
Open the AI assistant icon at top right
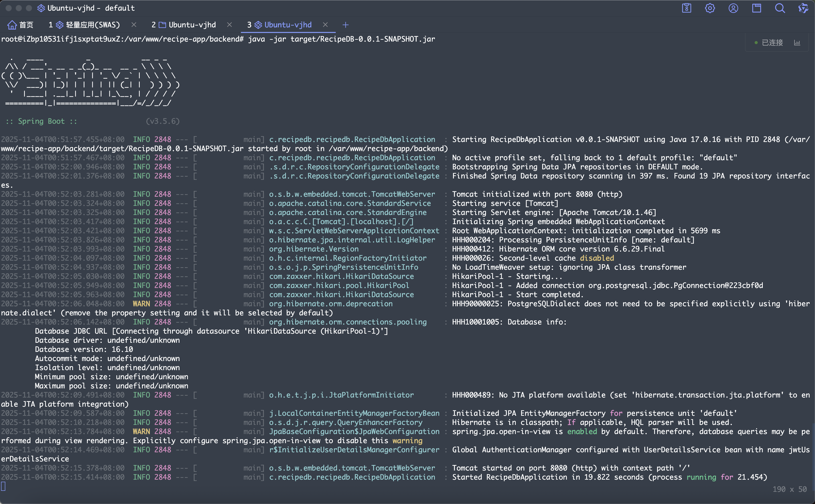click(803, 8)
